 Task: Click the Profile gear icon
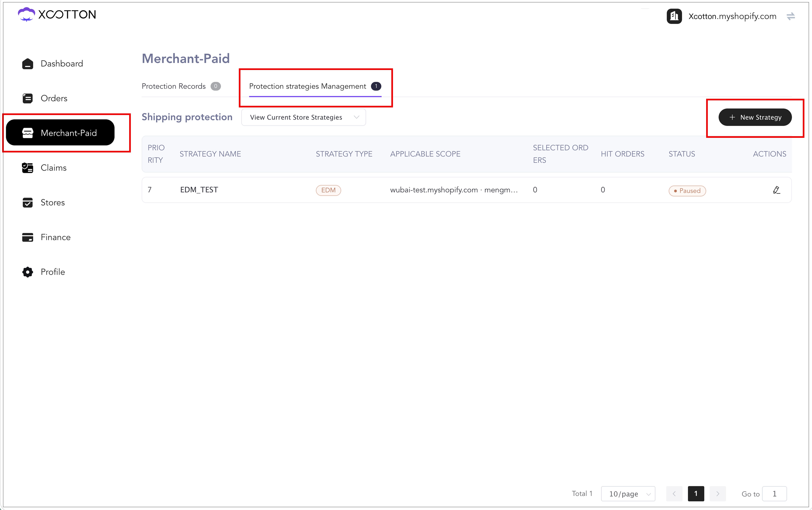coord(28,272)
